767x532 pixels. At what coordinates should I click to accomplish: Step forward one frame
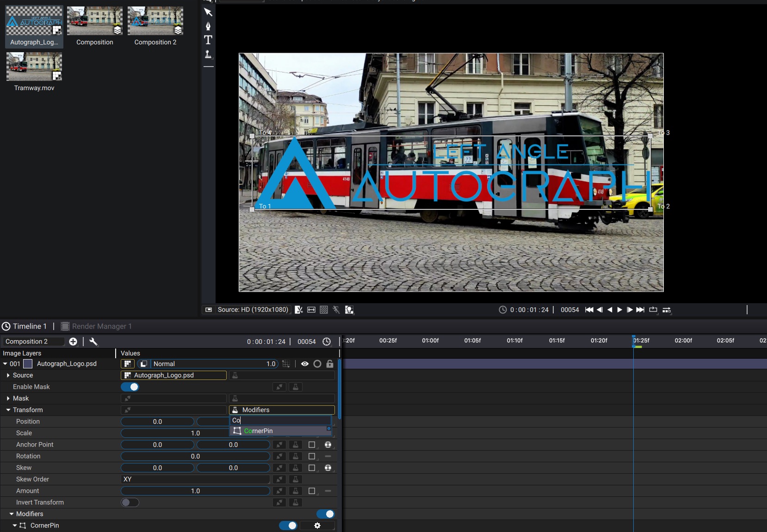coord(630,310)
